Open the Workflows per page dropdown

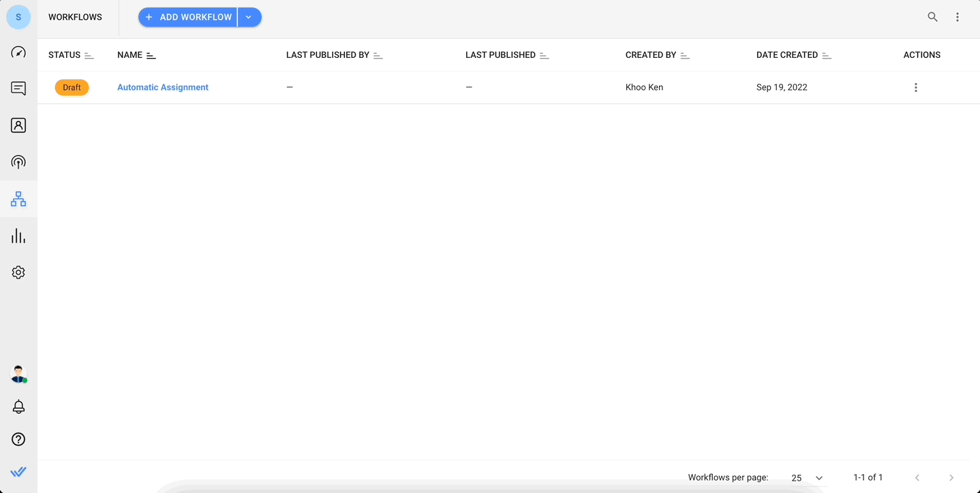[x=807, y=478]
